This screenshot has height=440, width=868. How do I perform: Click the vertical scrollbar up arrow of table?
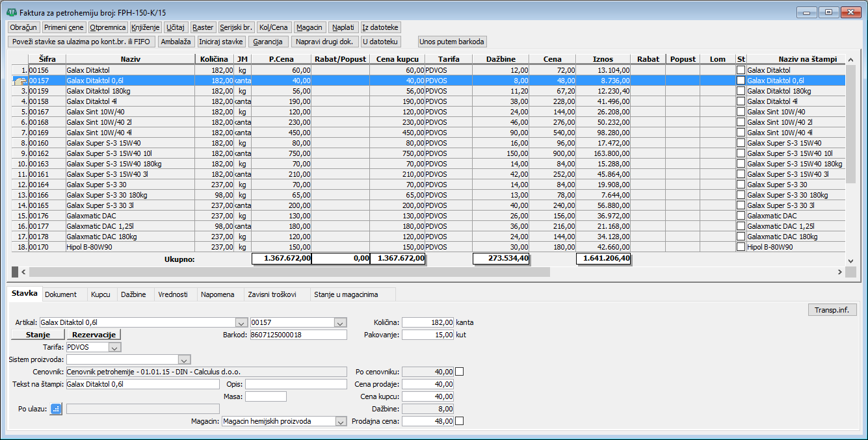(851, 58)
